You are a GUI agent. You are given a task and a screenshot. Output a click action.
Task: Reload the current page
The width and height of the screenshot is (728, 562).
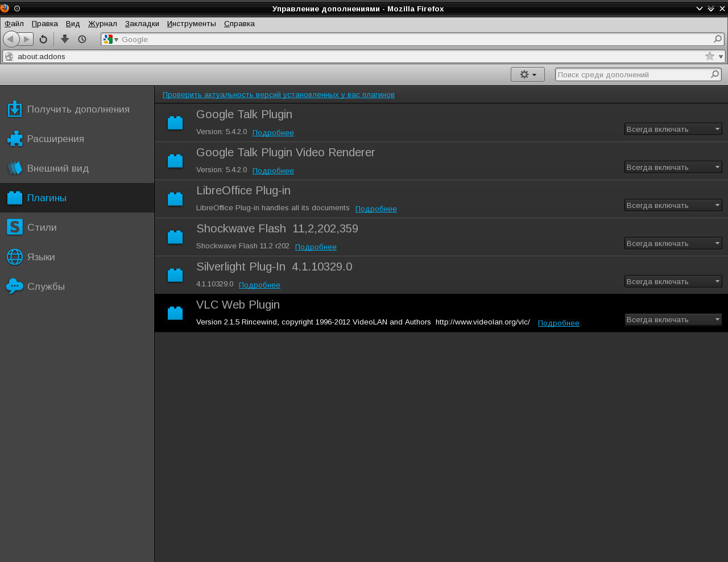click(43, 39)
